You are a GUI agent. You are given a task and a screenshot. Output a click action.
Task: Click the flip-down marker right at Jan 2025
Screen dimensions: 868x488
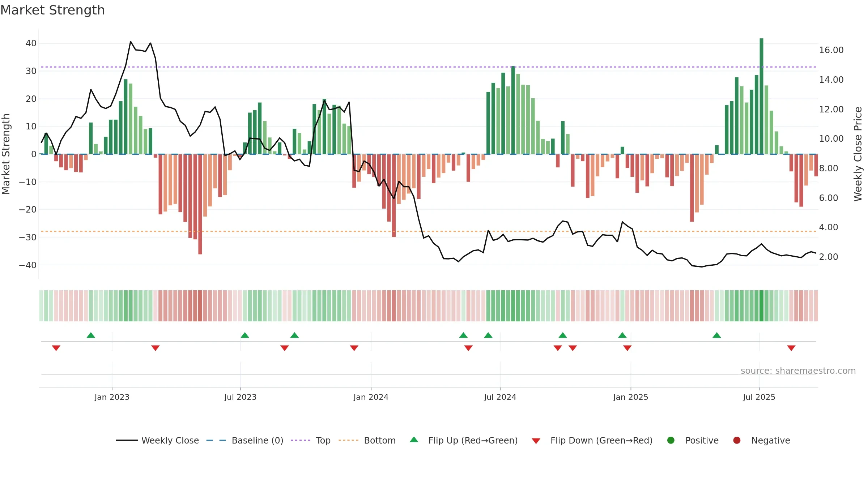(627, 348)
